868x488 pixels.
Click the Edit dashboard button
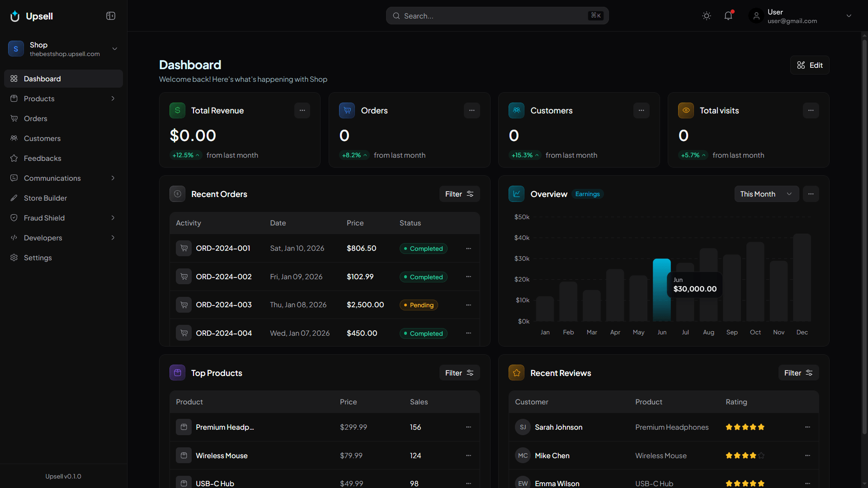click(810, 65)
